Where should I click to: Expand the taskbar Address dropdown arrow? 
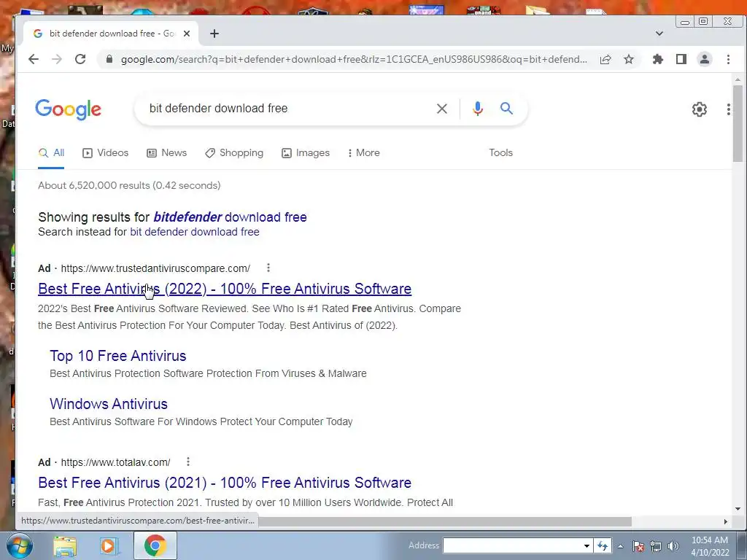pyautogui.click(x=587, y=545)
